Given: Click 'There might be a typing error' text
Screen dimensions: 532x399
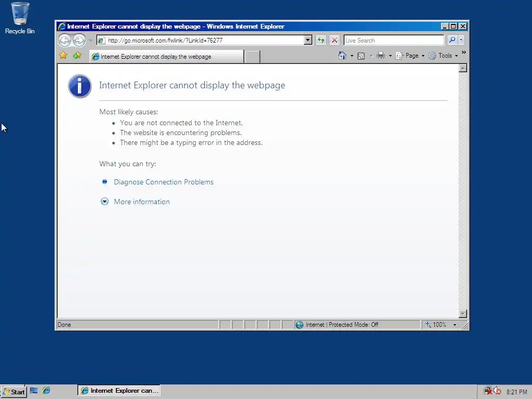Looking at the screenshot, I should (191, 142).
